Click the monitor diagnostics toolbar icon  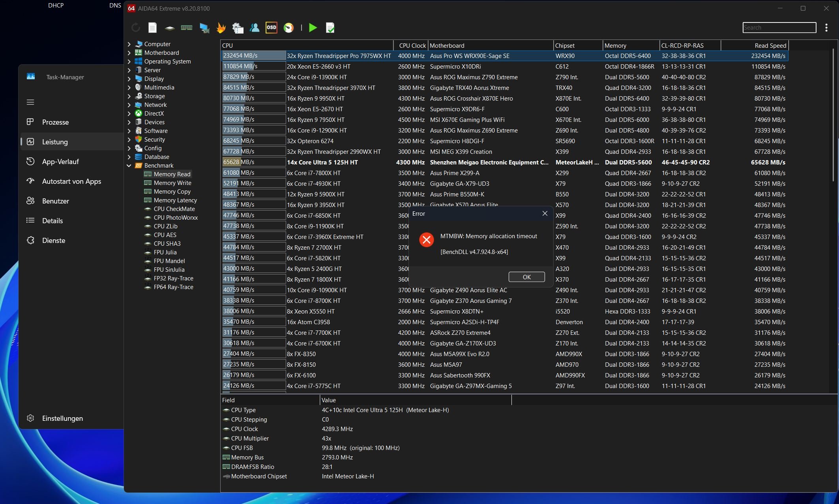tap(204, 28)
